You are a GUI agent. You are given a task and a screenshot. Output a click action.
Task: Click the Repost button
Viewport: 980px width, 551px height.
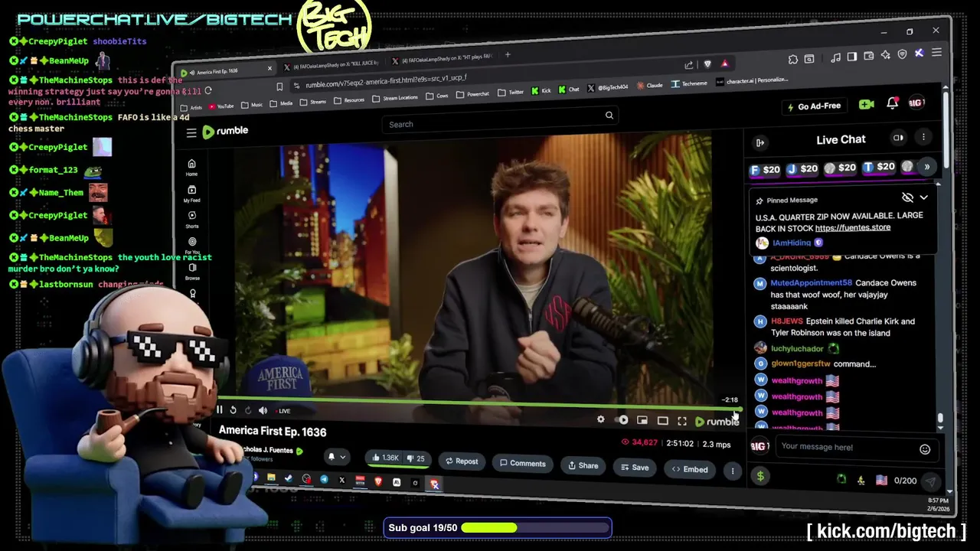click(462, 461)
